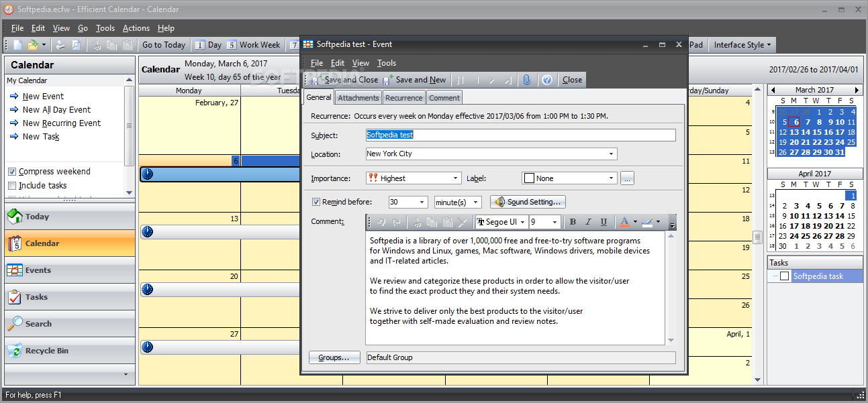Click the paperclip attachment icon
The width and height of the screenshot is (868, 403).
point(527,80)
